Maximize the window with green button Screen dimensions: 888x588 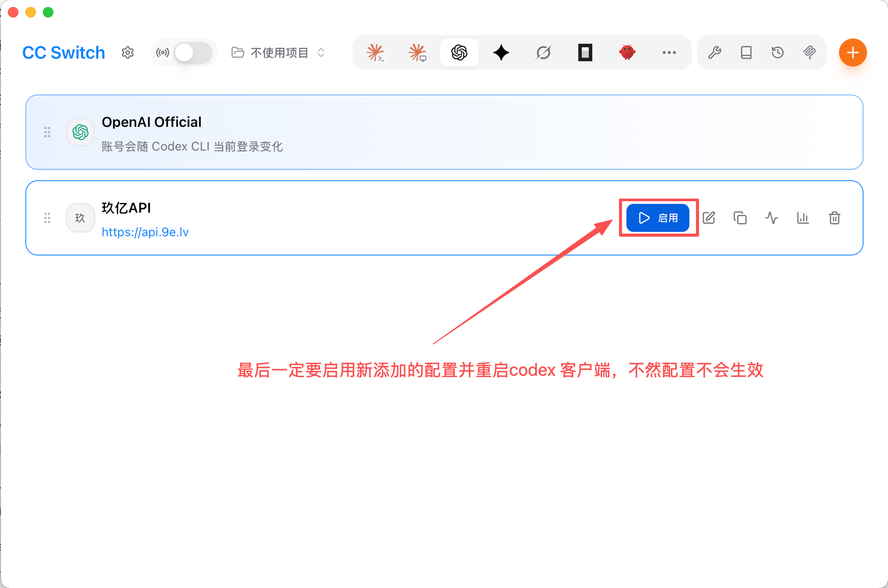tap(48, 12)
